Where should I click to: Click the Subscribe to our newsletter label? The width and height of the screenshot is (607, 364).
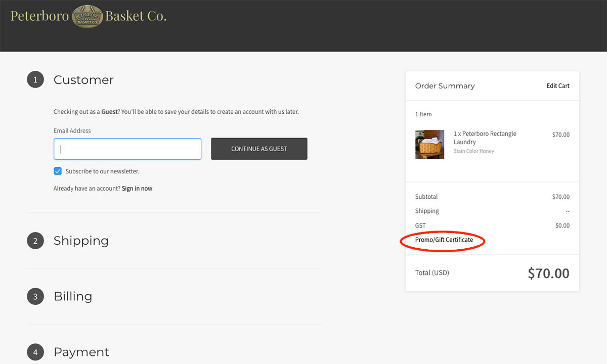pyautogui.click(x=102, y=171)
